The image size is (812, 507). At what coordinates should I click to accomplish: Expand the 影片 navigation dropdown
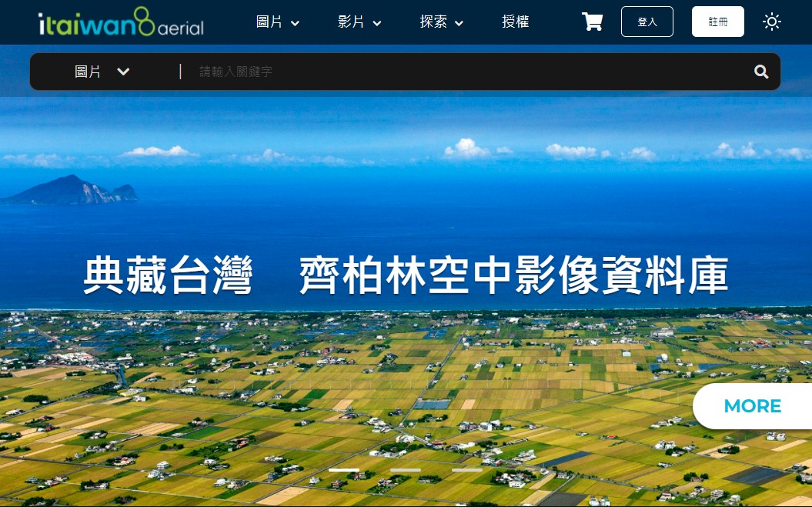pyautogui.click(x=359, y=22)
